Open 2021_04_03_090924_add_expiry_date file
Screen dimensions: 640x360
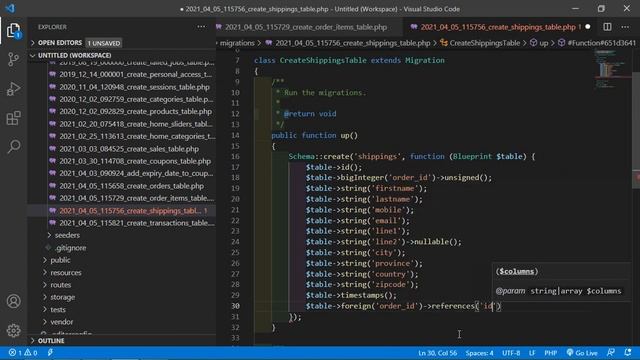tap(136, 173)
